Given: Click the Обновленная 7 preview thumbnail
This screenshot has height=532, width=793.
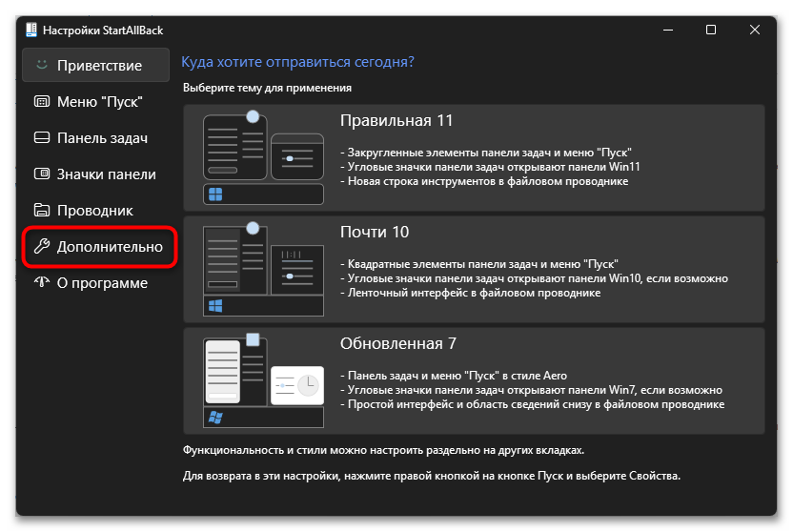Looking at the screenshot, I should [263, 380].
